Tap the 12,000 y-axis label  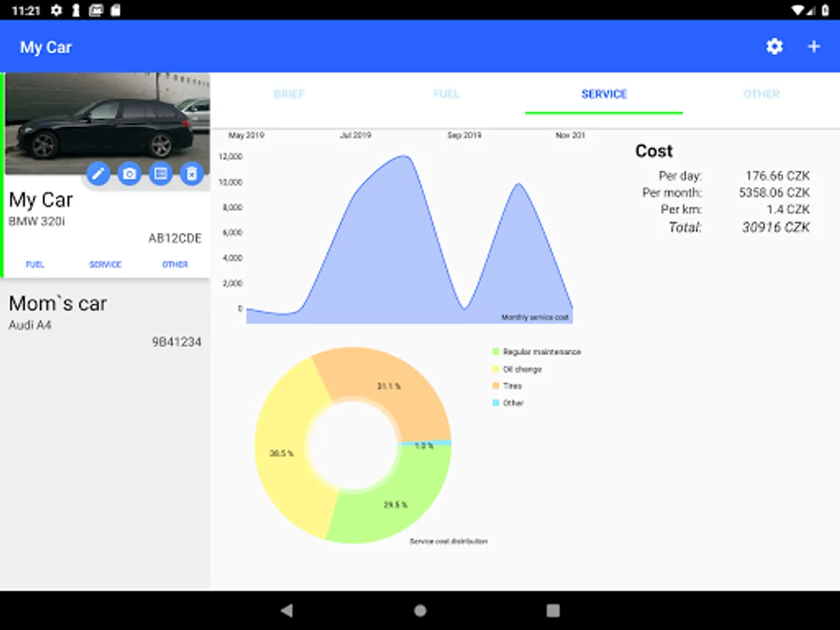point(231,156)
